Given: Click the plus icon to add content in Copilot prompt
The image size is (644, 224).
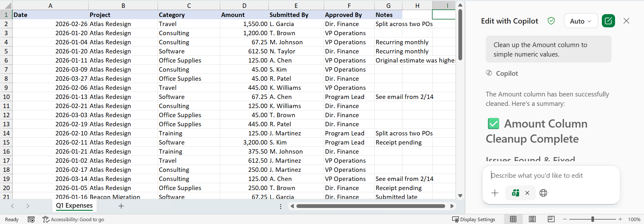Looking at the screenshot, I should pos(495,193).
